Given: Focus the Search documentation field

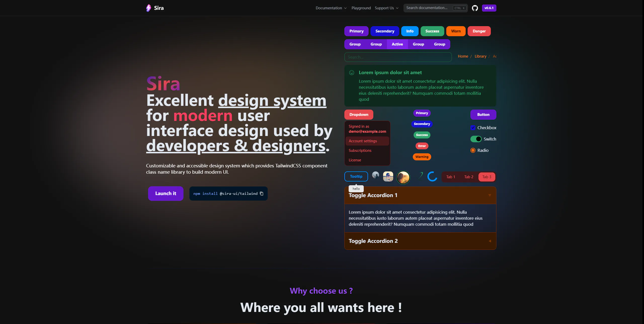Looking at the screenshot, I should (435, 8).
